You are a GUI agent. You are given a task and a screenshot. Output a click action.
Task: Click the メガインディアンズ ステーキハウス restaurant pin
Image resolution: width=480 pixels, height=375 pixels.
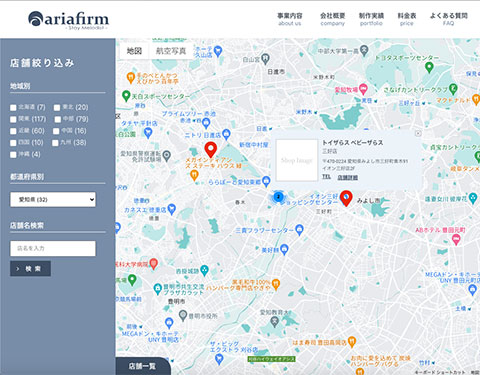point(194,175)
